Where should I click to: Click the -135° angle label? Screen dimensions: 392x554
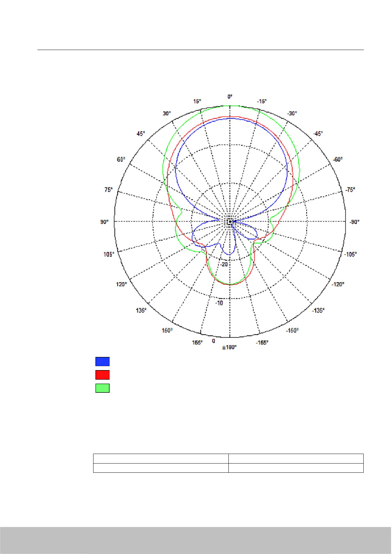pos(318,310)
